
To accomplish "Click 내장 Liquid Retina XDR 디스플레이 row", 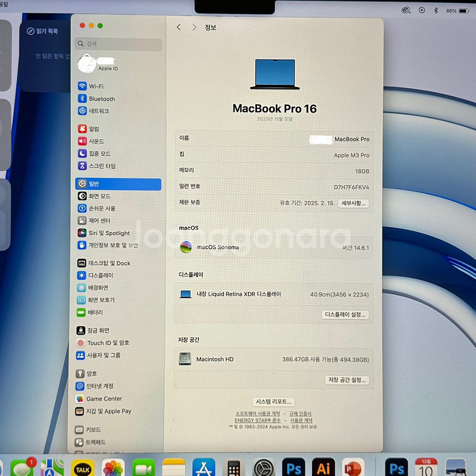I will 274,294.
